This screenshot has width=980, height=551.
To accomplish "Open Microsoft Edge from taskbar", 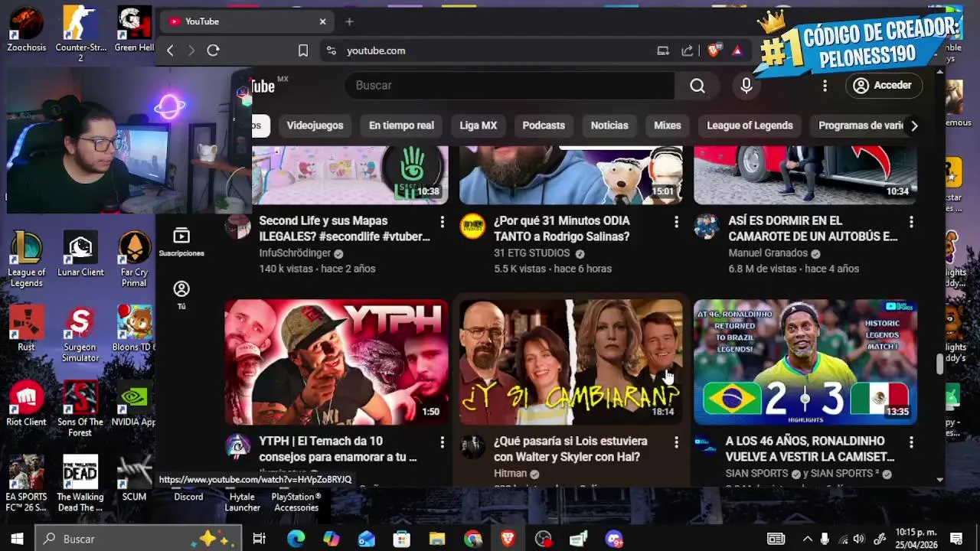I will coord(296,539).
